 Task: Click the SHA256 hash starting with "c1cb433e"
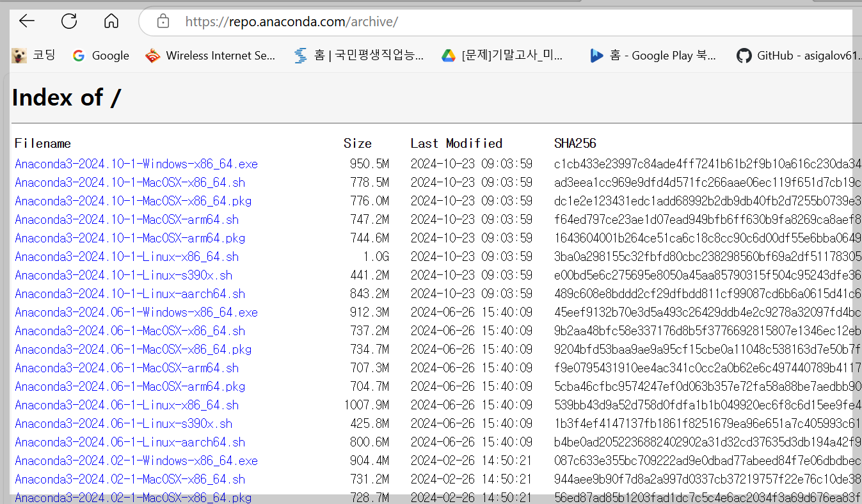[x=708, y=164]
